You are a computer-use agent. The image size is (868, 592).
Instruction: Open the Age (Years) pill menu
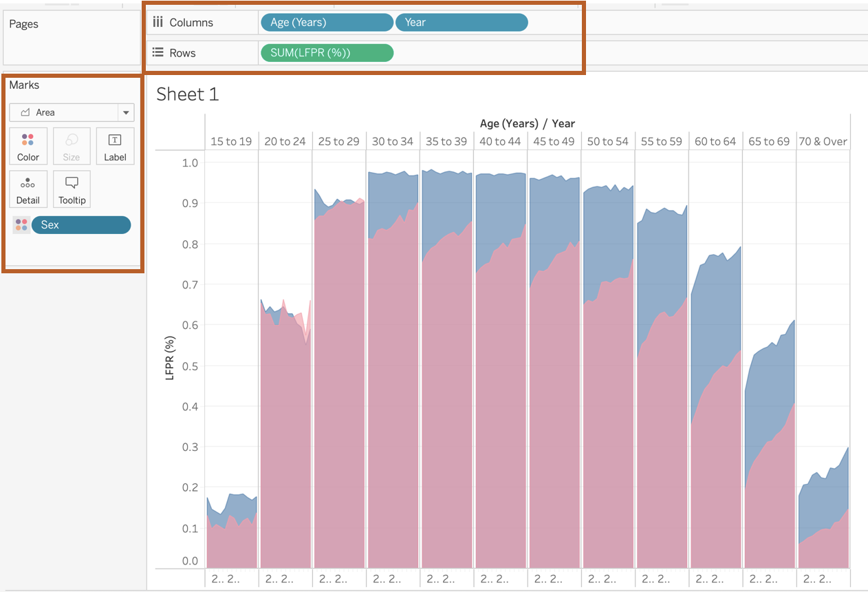coord(326,23)
